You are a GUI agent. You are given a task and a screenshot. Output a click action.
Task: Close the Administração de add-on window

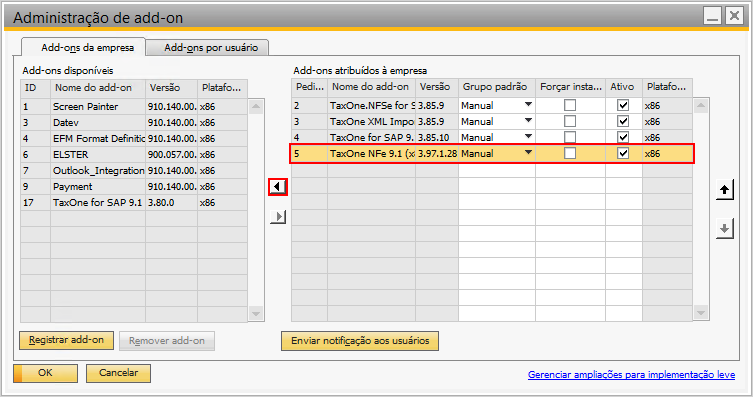pyautogui.click(x=734, y=16)
